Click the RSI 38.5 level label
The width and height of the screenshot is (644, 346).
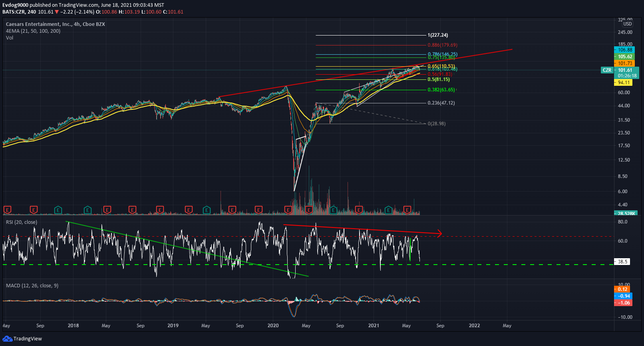tap(623, 262)
